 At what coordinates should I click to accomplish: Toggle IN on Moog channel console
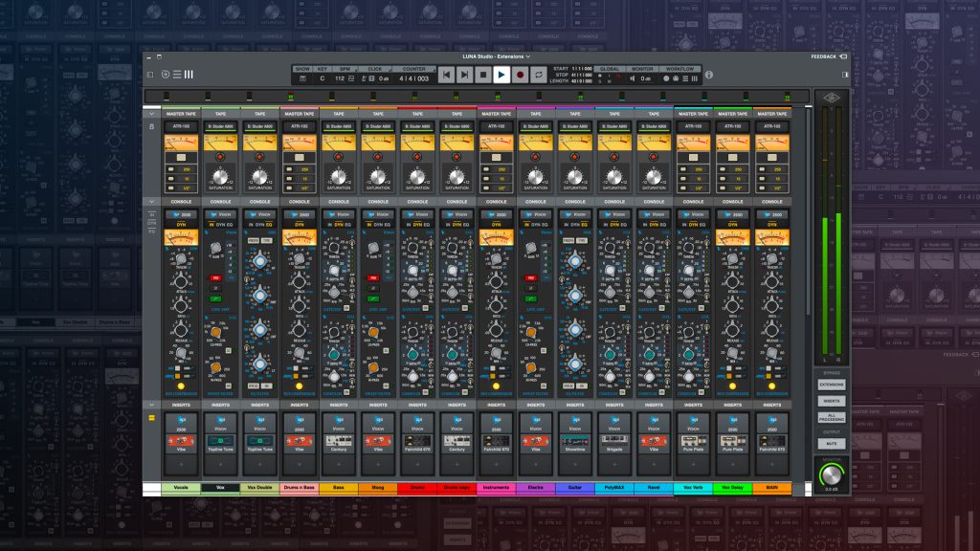[x=369, y=224]
